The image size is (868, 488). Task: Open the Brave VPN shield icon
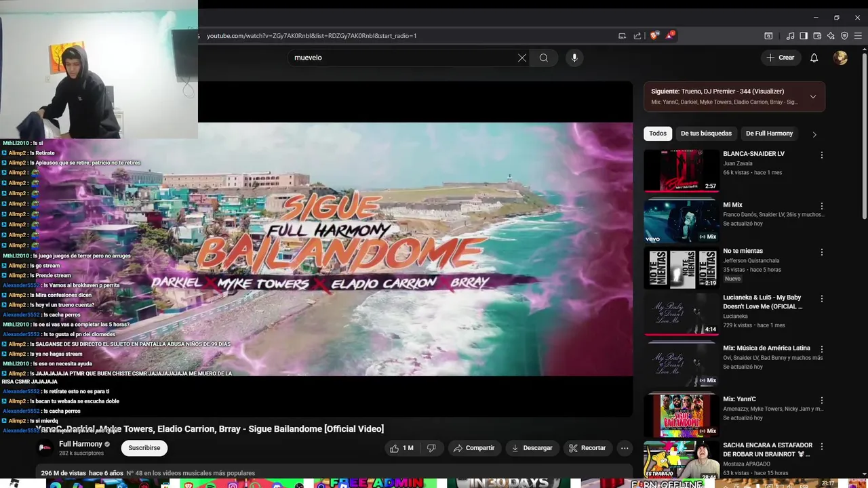click(x=844, y=36)
